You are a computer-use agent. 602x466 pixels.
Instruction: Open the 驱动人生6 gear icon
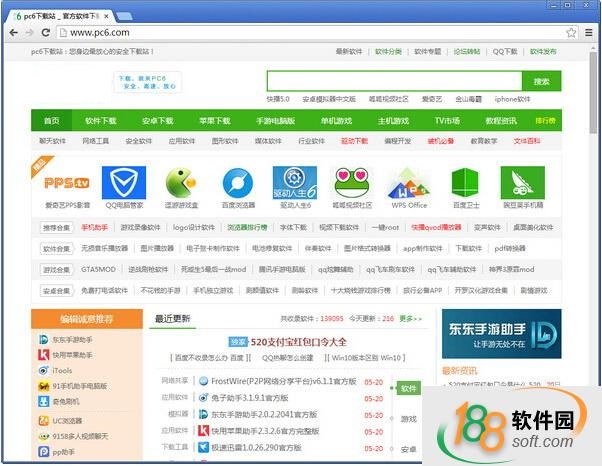[294, 183]
